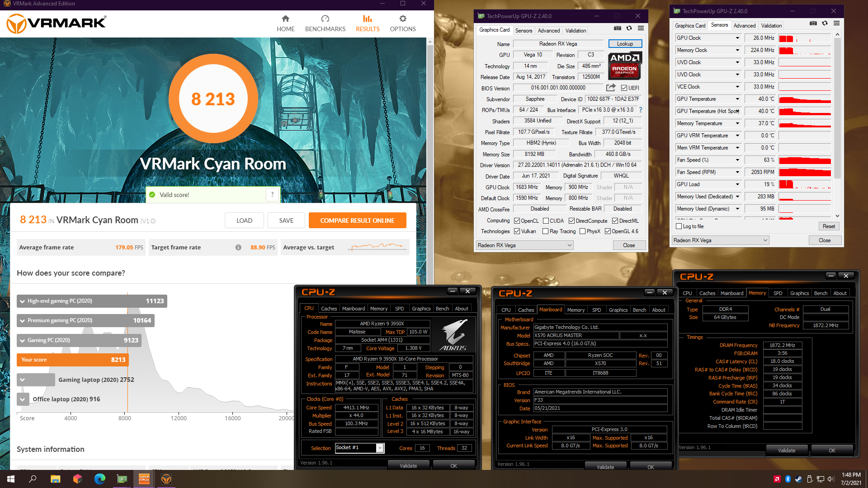
Task: Open hamburger menu in GPU-Z Sensors window
Action: [x=837, y=23]
